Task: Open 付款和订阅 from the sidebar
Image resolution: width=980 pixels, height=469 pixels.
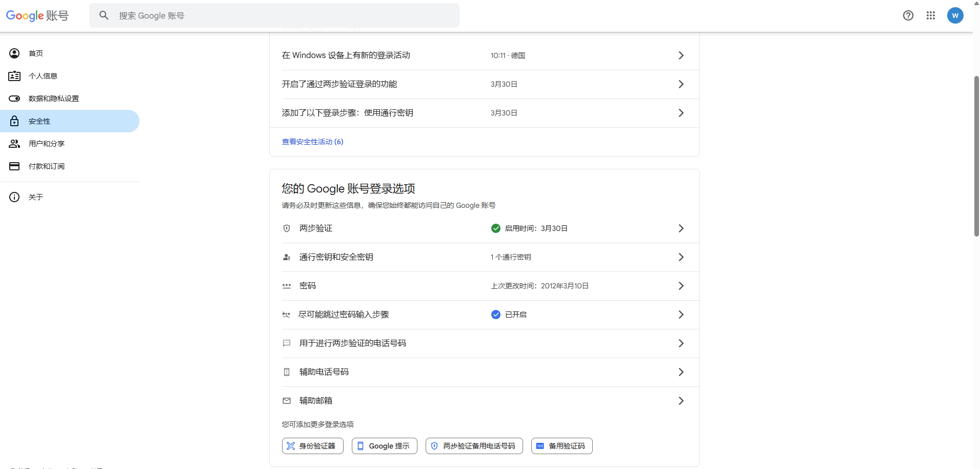Action: coord(47,166)
